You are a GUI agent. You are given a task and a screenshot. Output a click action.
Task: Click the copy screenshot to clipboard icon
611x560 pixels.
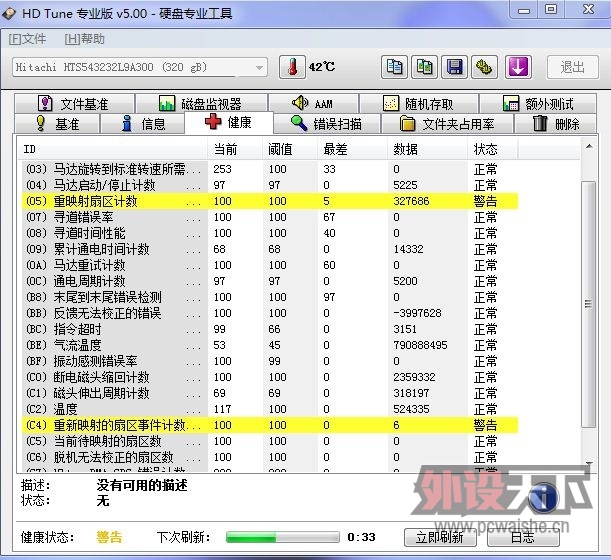coord(424,67)
